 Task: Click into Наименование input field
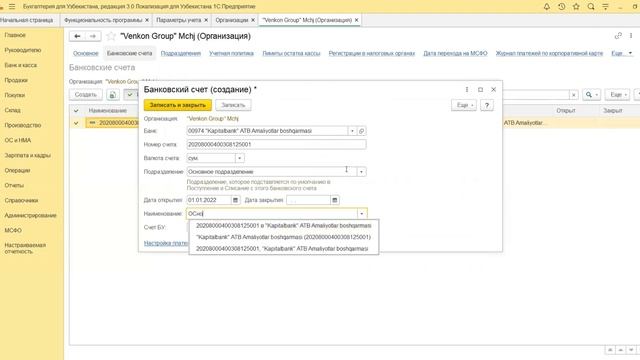pos(271,214)
